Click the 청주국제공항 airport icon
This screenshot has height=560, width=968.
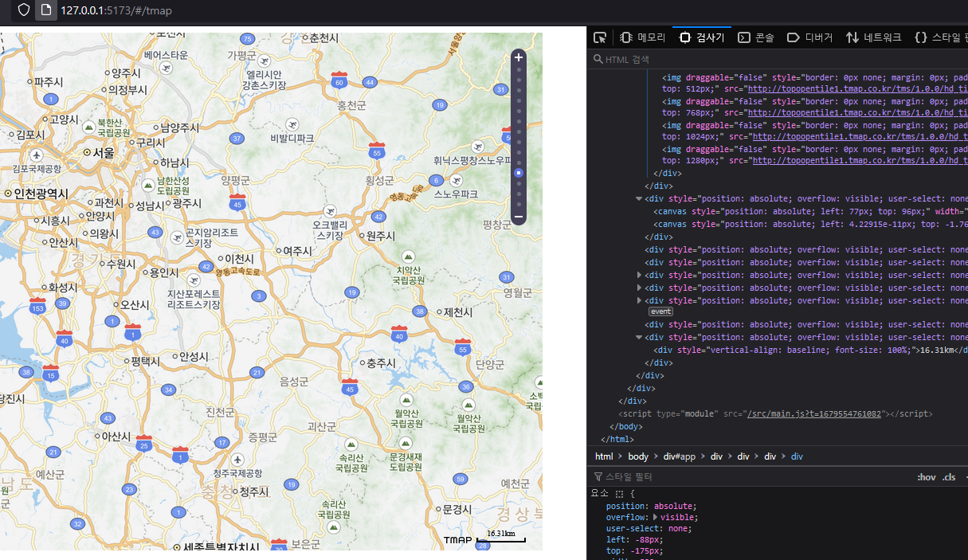[x=237, y=460]
